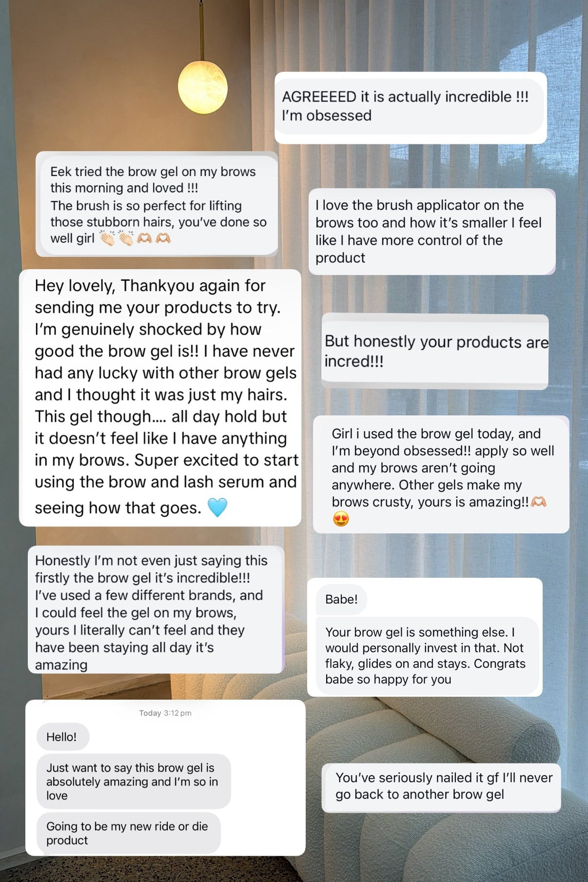Click the "Babe!" chat bubble

click(x=341, y=599)
